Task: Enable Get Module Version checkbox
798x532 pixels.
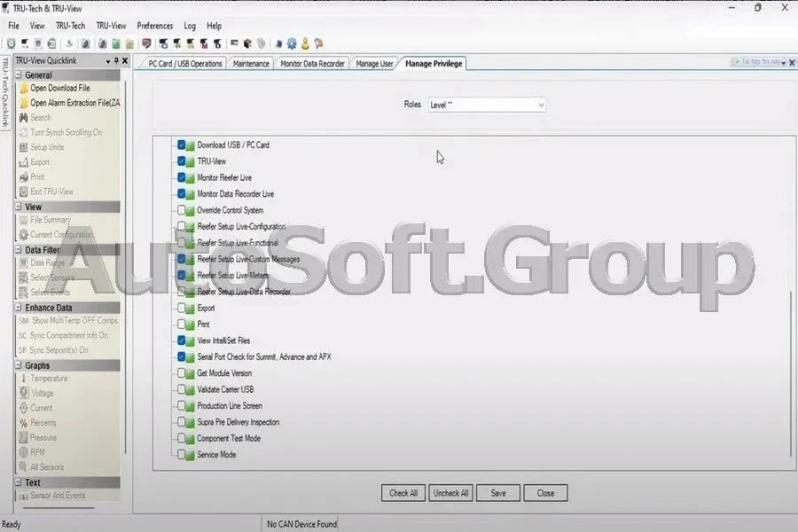Action: point(181,373)
